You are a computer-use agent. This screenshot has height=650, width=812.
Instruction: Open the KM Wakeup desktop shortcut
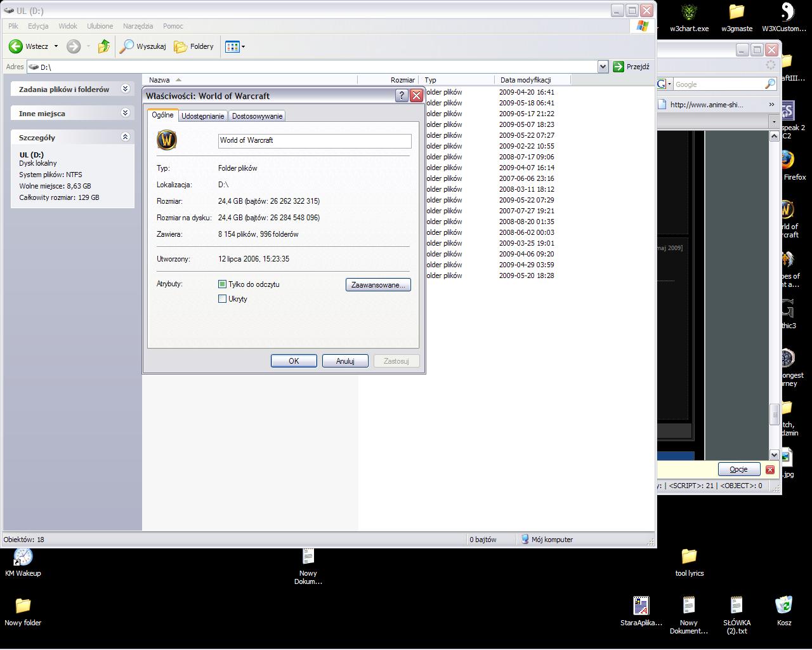click(23, 557)
